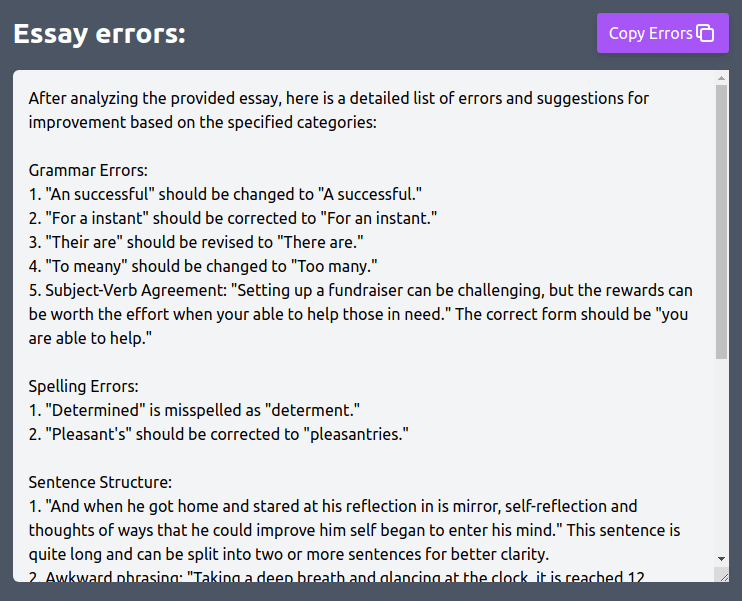Click the "Pleasant's" spelling correction line

[218, 434]
